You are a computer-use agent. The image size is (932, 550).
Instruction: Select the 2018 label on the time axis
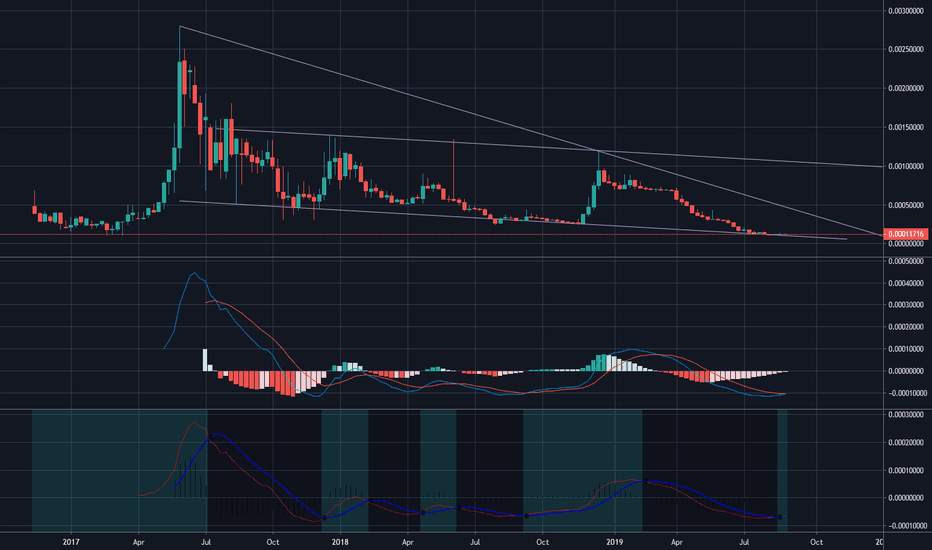point(340,542)
